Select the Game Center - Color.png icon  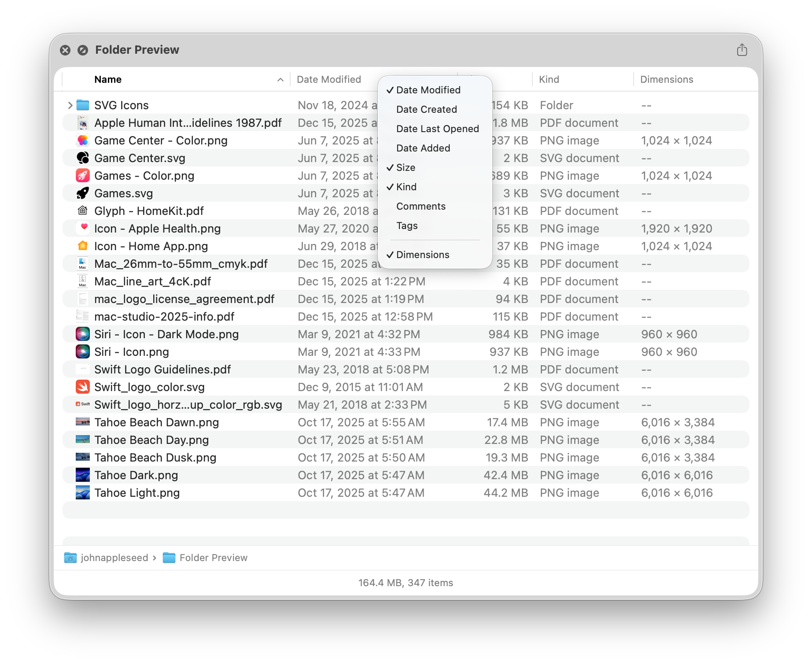click(x=83, y=140)
